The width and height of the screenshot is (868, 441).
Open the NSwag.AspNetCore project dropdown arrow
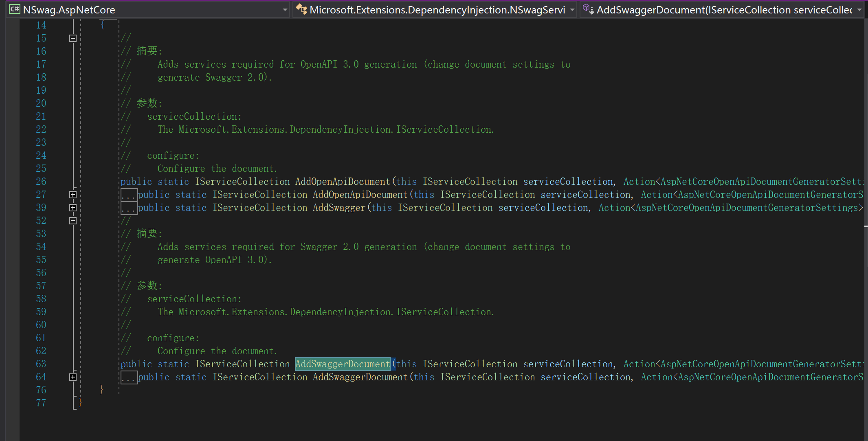click(x=285, y=10)
